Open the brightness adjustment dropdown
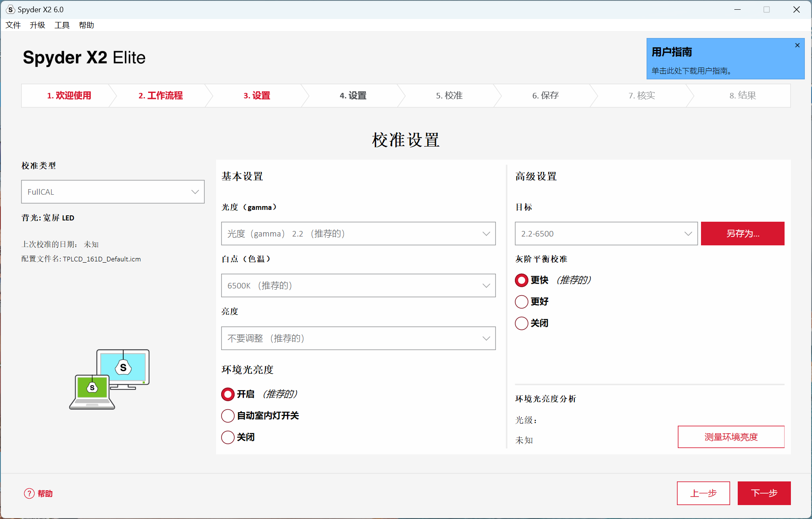The image size is (812, 519). click(358, 338)
